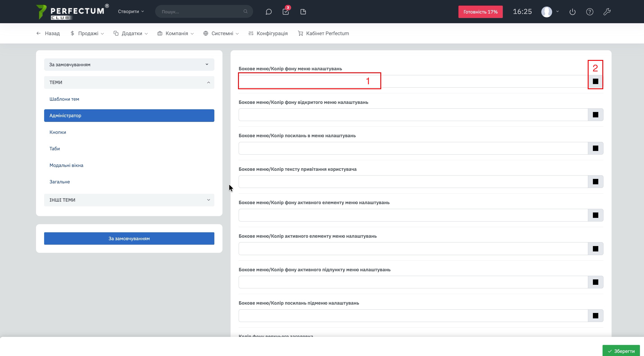This screenshot has height=356, width=644.
Task: Click the green Зберегти button
Action: click(621, 351)
